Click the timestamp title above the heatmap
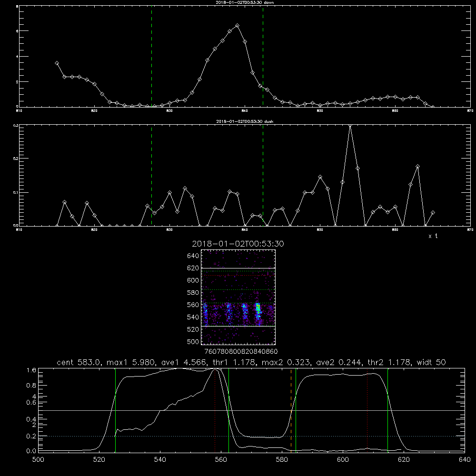This screenshot has height=476, width=476. (238, 244)
